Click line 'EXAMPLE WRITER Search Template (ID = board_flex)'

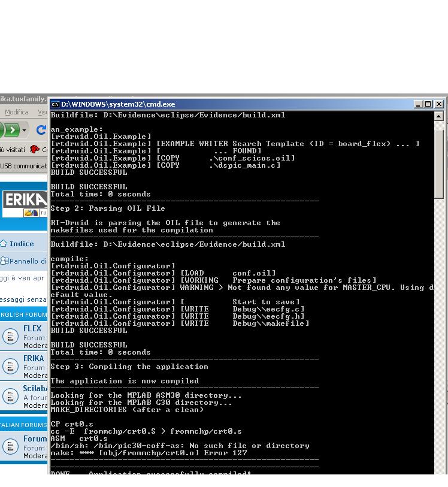pos(235,144)
